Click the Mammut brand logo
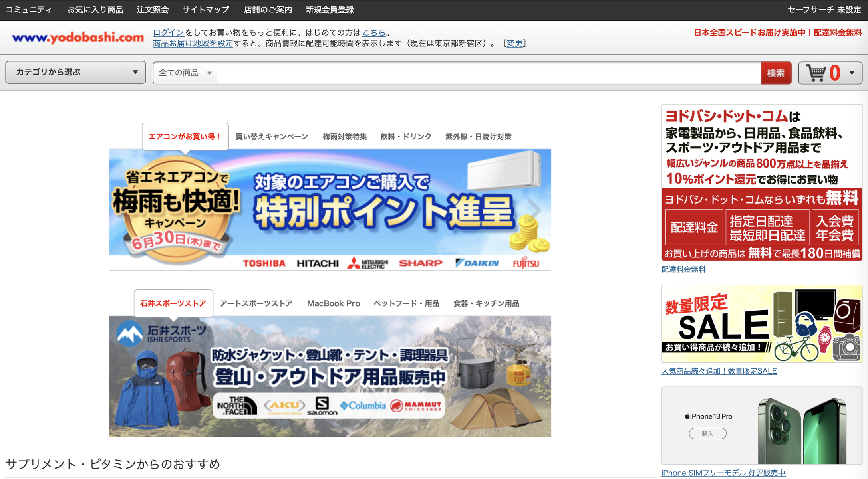868x479 pixels. [416, 406]
